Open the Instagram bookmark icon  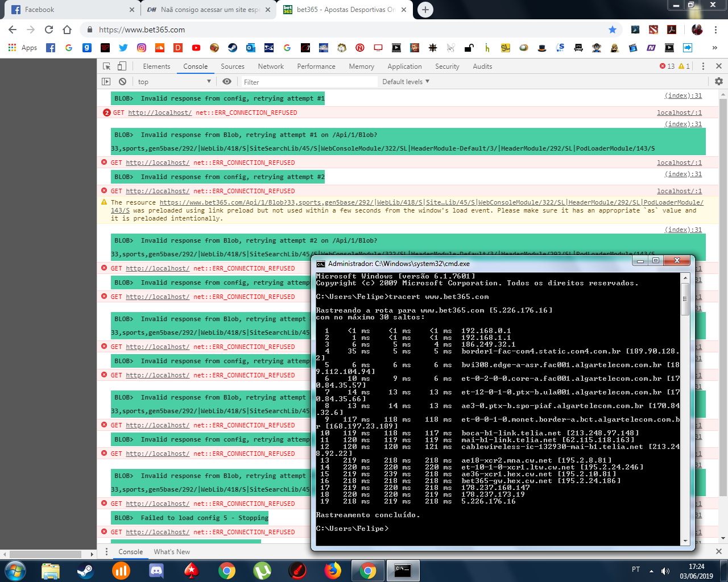(x=142, y=48)
